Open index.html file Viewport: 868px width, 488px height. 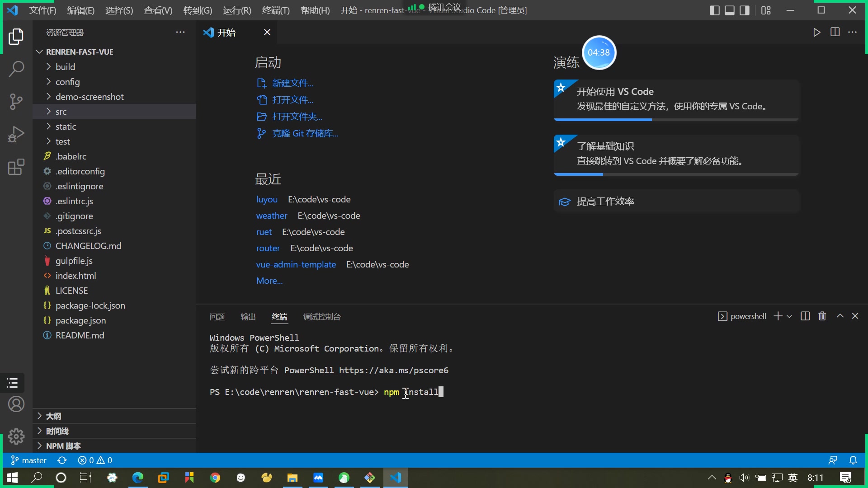[x=114, y=276]
